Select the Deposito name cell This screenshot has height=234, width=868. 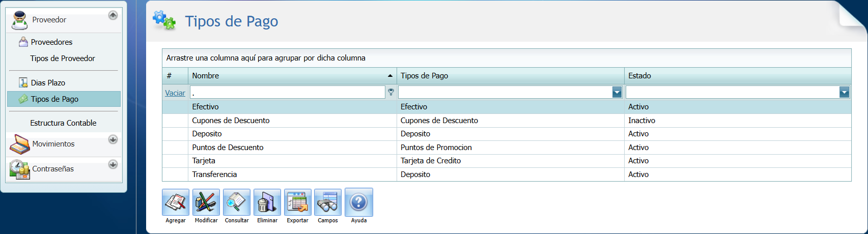click(292, 134)
